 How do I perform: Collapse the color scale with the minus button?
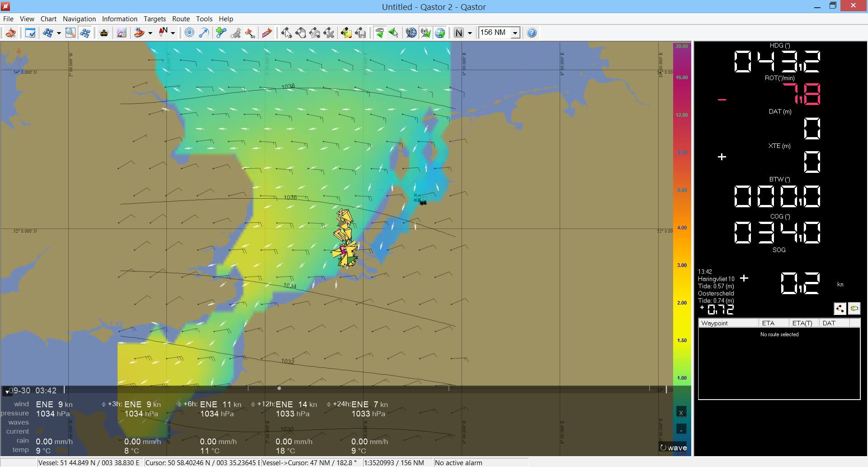pyautogui.click(x=681, y=429)
